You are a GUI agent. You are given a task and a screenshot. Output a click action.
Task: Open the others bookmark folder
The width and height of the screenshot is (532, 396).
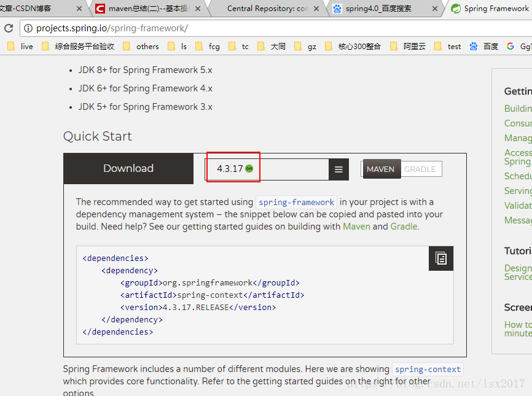click(x=141, y=47)
